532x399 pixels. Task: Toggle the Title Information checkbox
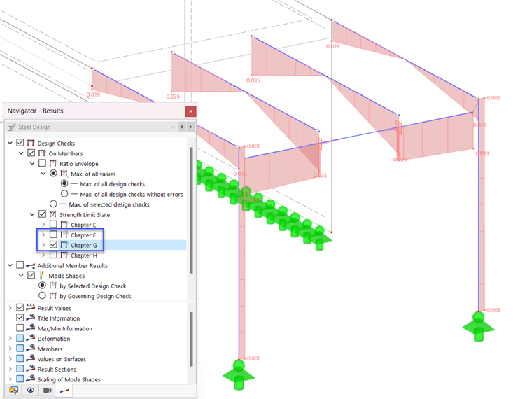[20, 318]
